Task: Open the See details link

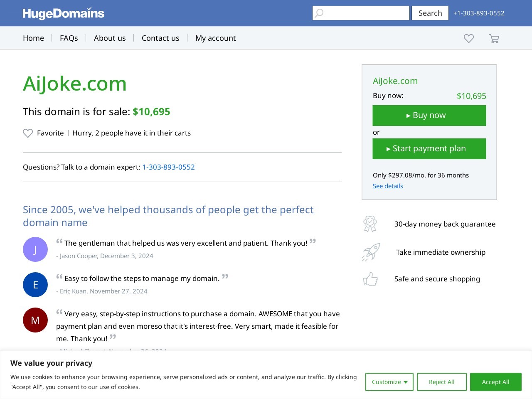Action: [388, 186]
